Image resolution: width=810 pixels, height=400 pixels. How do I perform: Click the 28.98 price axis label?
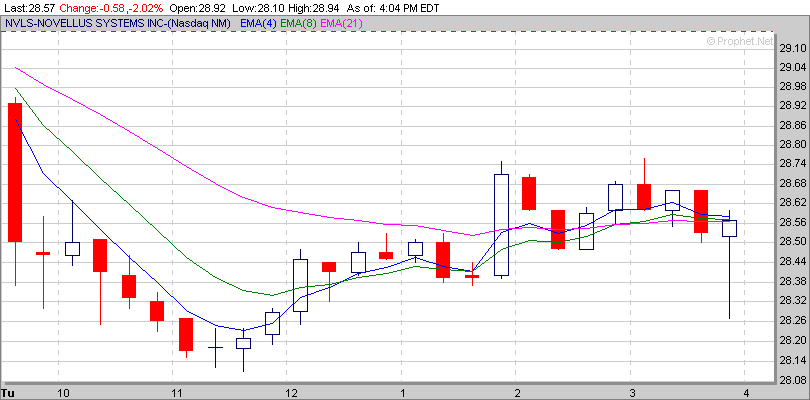[792, 86]
